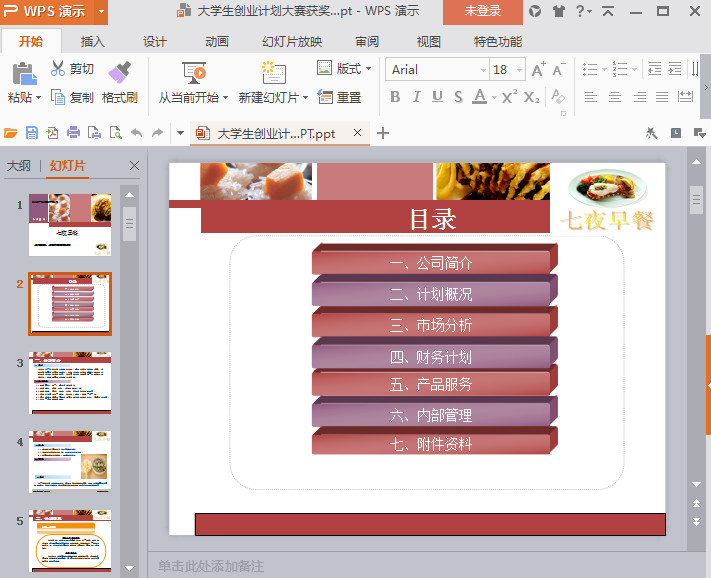Switch to the 幻灯片放映 tab
Image resolution: width=711 pixels, height=578 pixels.
click(x=292, y=42)
